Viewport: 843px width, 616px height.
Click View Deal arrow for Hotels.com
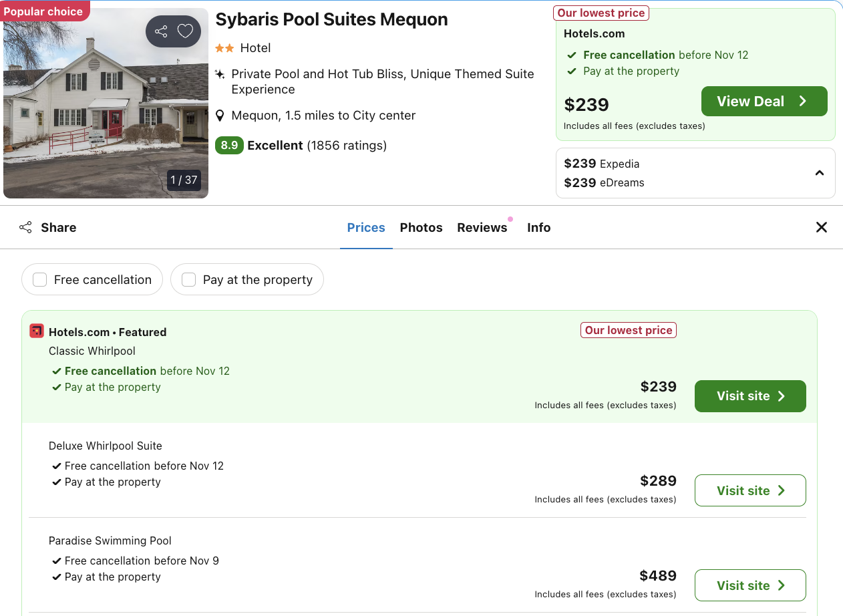point(802,102)
